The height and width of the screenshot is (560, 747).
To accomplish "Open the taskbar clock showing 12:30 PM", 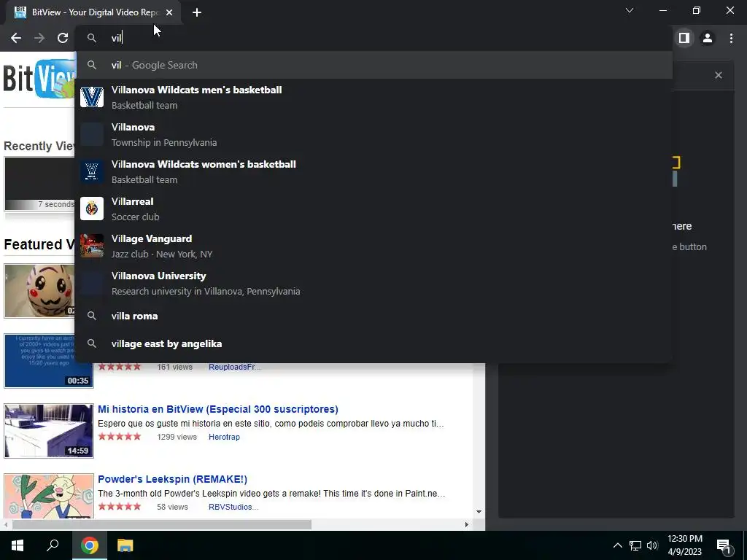I will click(684, 545).
